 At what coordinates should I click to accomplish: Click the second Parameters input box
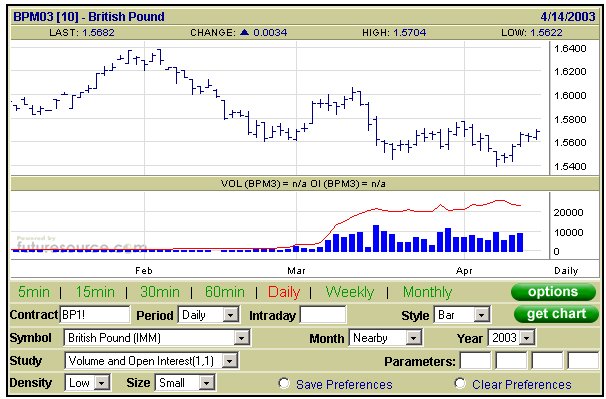pyautogui.click(x=511, y=361)
